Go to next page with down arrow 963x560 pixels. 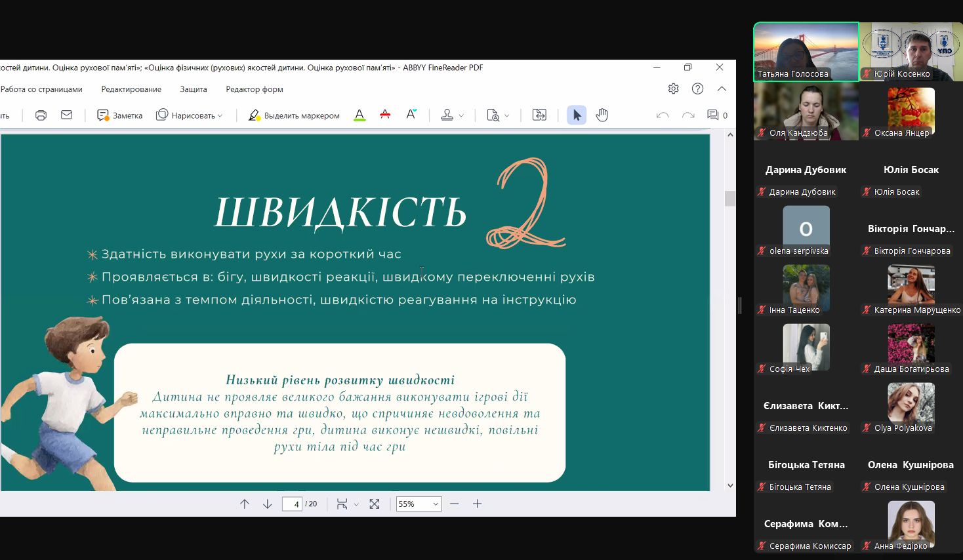pyautogui.click(x=267, y=504)
